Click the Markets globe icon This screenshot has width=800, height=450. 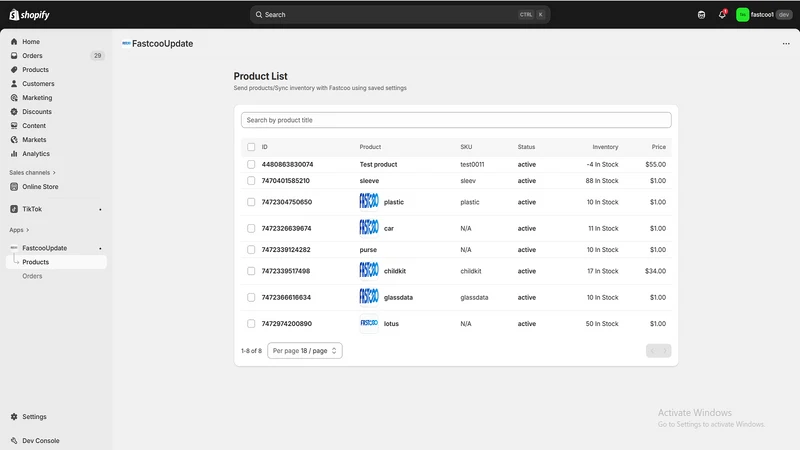(x=14, y=139)
